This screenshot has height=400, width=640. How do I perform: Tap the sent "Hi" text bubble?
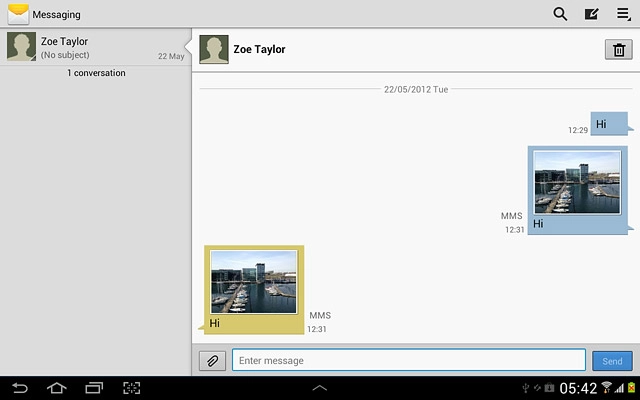[x=608, y=124]
